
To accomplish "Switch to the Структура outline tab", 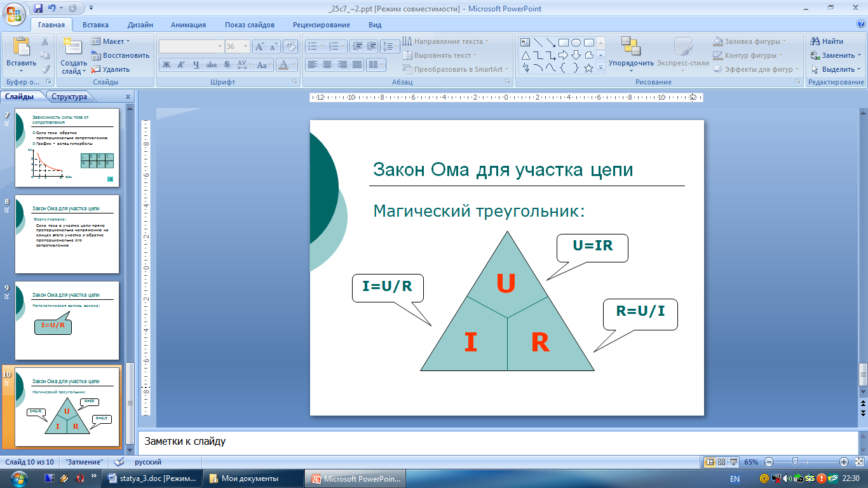I will (69, 97).
